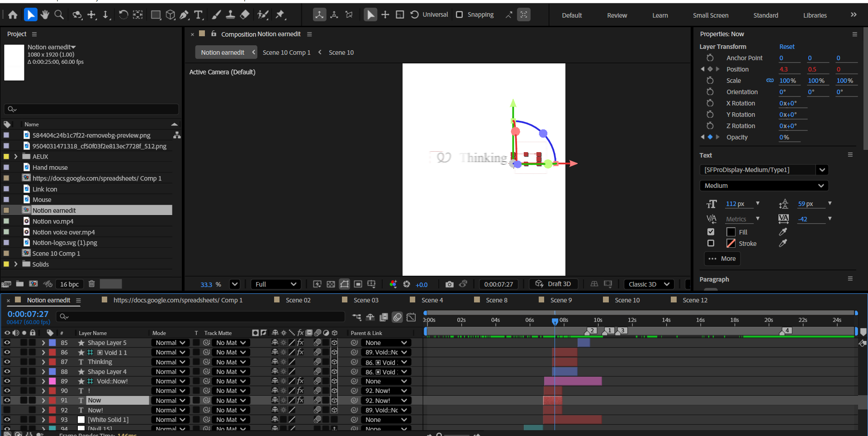Select the Hand tool in toolbar
Viewport: 868px width, 436px height.
(44, 15)
